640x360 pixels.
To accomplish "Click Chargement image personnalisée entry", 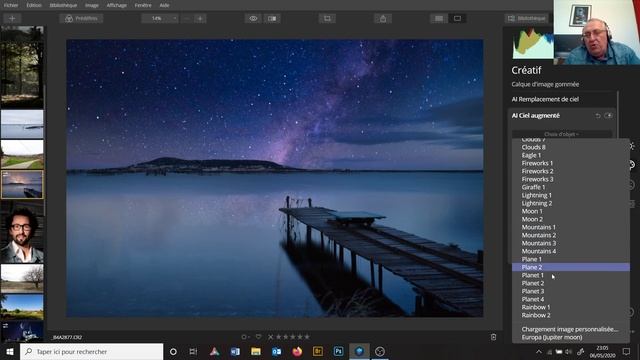I will [x=571, y=329].
